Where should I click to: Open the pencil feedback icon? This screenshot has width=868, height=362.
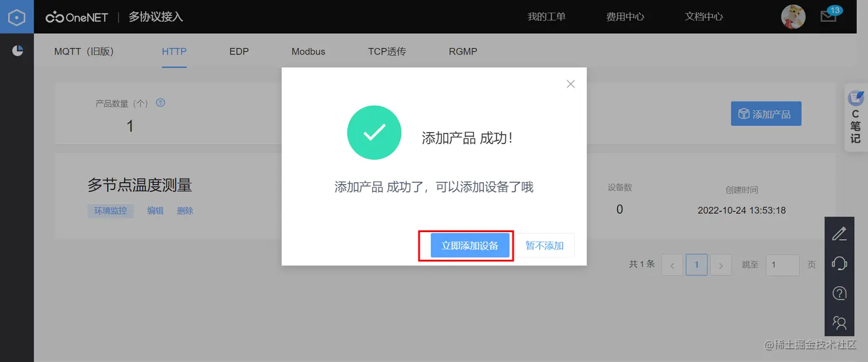tap(839, 233)
